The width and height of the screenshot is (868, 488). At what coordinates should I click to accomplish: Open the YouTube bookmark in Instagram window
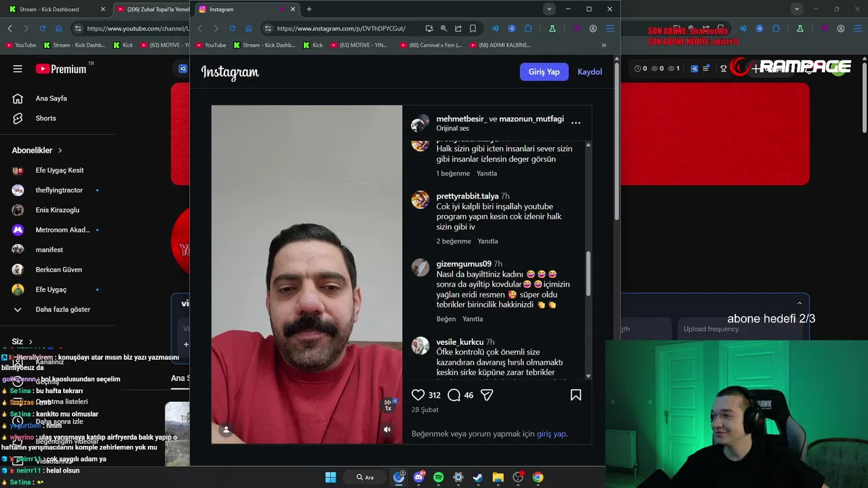tap(210, 45)
